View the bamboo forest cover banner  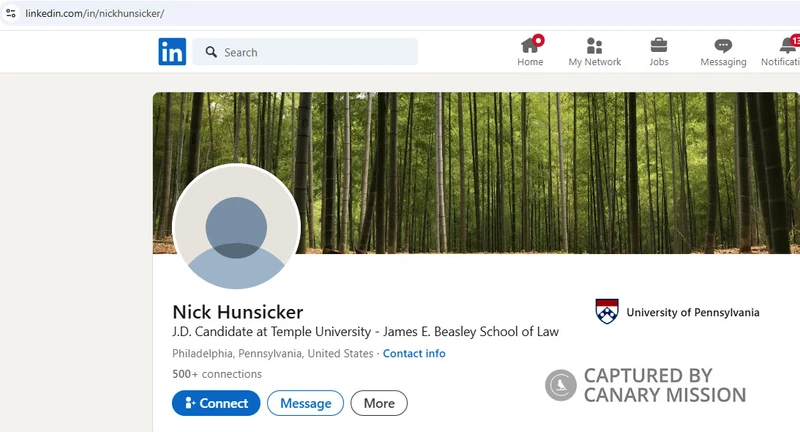pos(476,172)
